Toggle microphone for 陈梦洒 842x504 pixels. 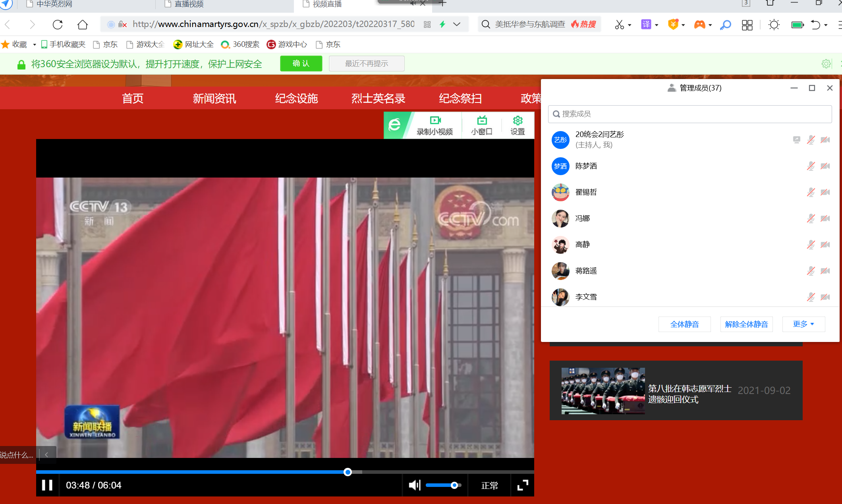[811, 166]
